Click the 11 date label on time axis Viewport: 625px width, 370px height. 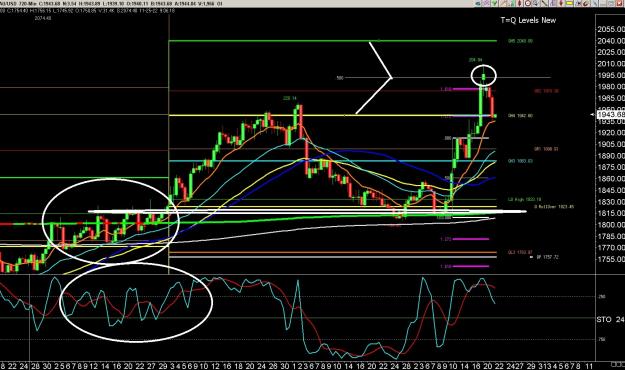point(589,366)
